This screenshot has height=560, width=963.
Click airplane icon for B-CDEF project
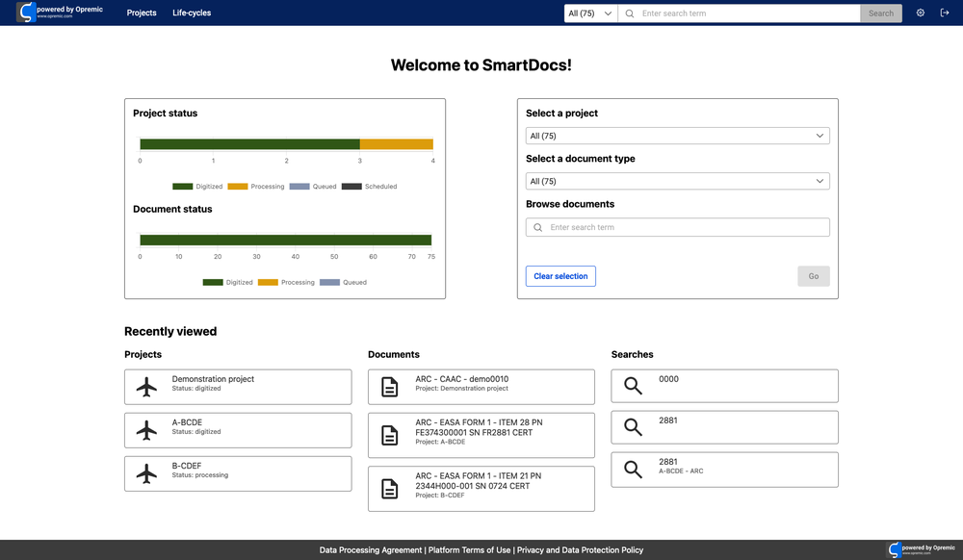(x=146, y=473)
